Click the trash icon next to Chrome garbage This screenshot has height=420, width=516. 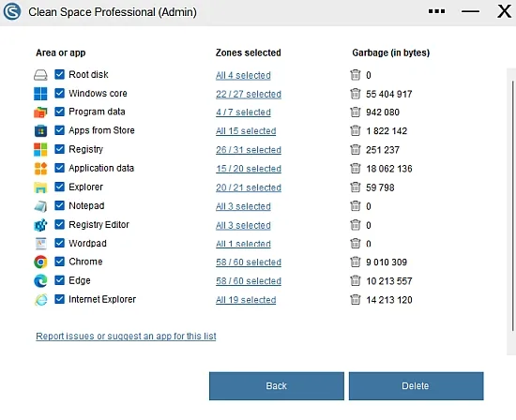[x=355, y=262]
